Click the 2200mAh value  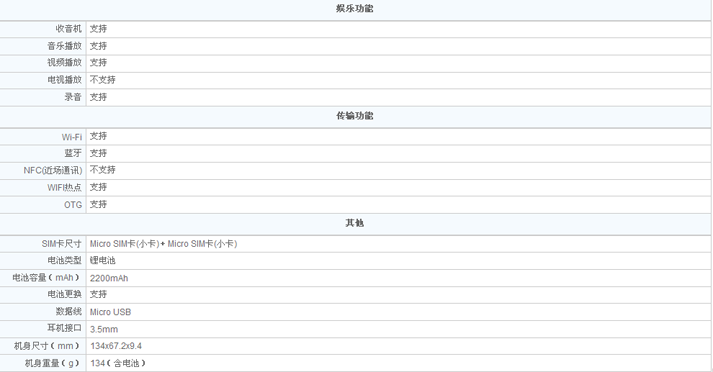109,278
